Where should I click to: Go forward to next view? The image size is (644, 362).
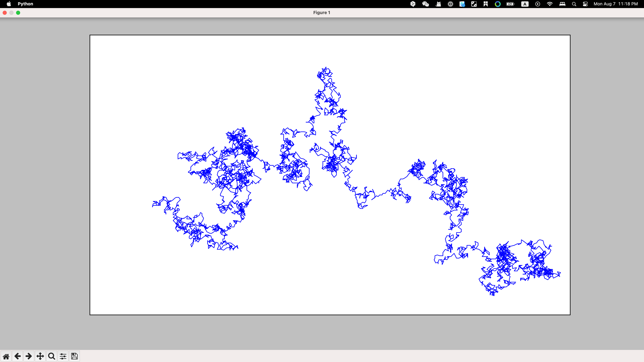click(29, 356)
